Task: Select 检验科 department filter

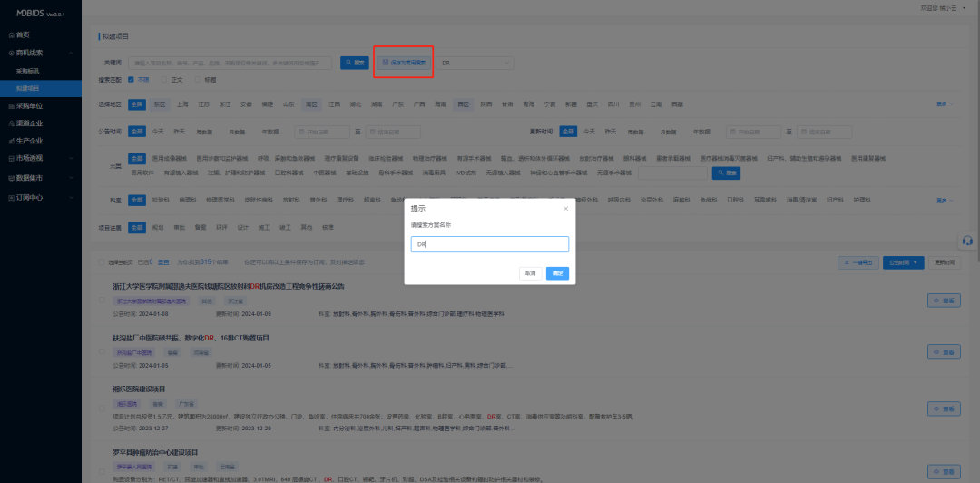Action: coord(161,201)
